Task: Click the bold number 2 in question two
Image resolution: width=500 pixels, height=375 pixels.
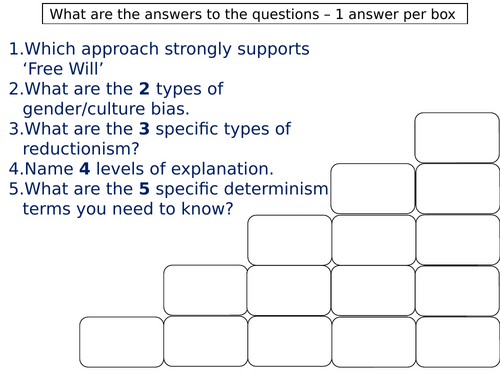Action: click(144, 89)
